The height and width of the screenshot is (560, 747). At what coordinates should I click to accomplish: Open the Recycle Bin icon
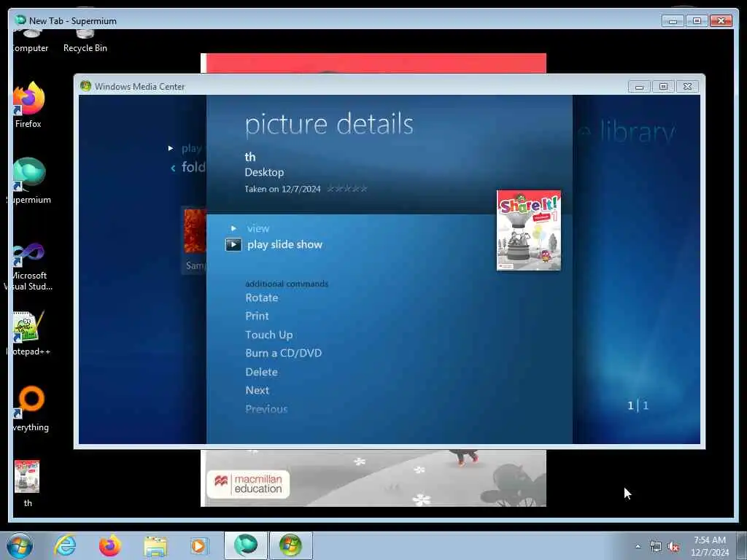[x=85, y=42]
